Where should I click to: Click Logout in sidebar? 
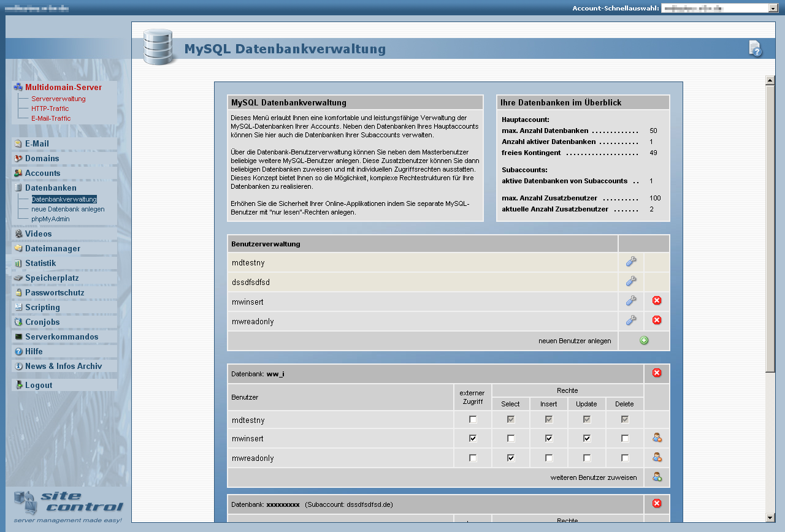pos(39,386)
